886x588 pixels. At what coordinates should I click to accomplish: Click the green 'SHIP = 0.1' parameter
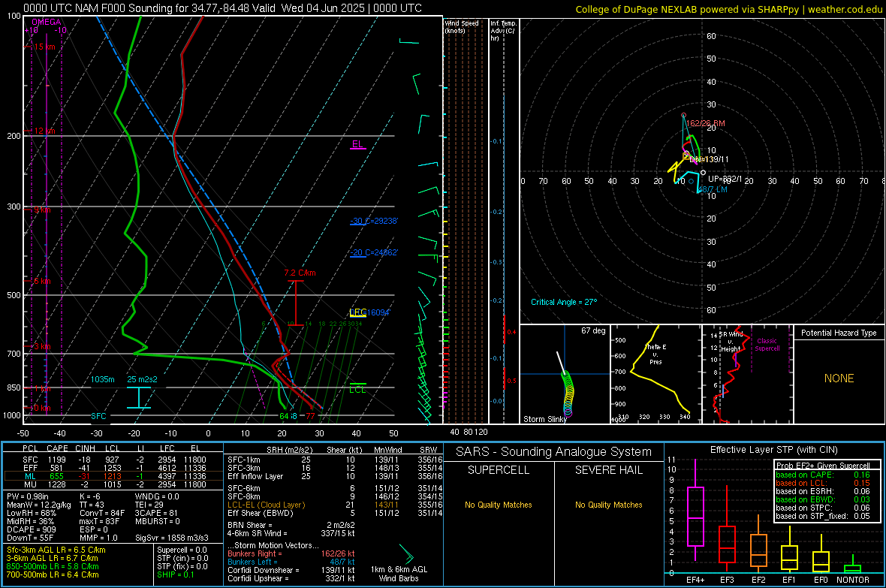click(x=176, y=574)
